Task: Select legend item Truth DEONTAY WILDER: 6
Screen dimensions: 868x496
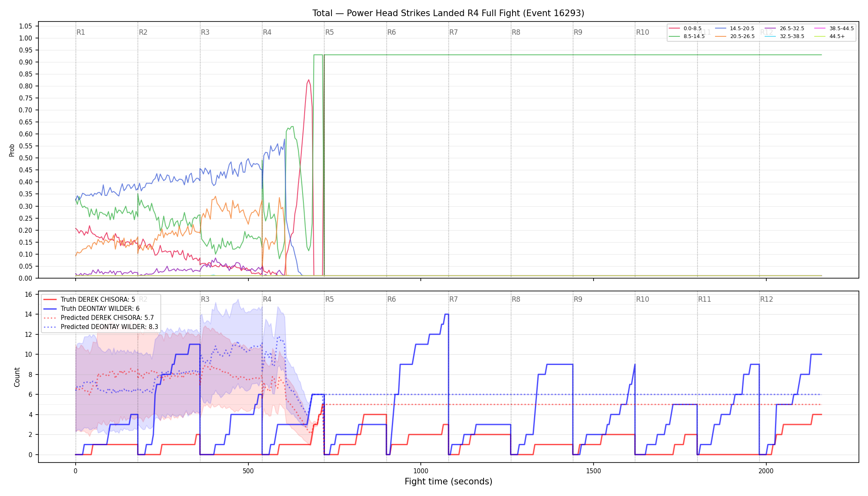Action: tap(91, 309)
